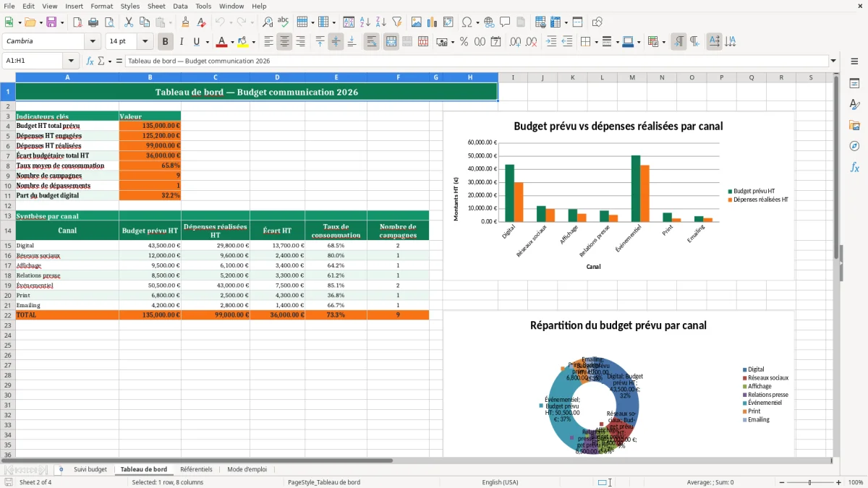Click the Name Box showing A1:H1
The image size is (868, 488).
34,61
